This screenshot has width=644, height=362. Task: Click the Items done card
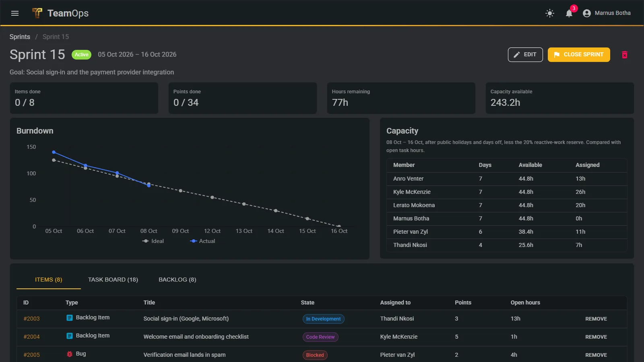click(x=84, y=98)
